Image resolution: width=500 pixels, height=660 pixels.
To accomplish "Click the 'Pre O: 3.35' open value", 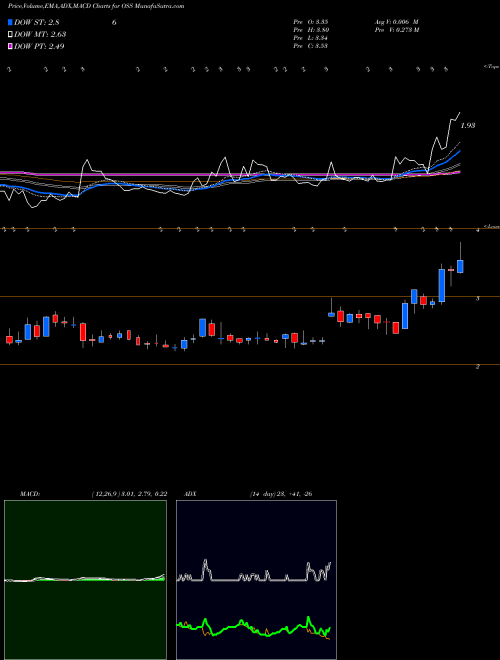I will [311, 22].
